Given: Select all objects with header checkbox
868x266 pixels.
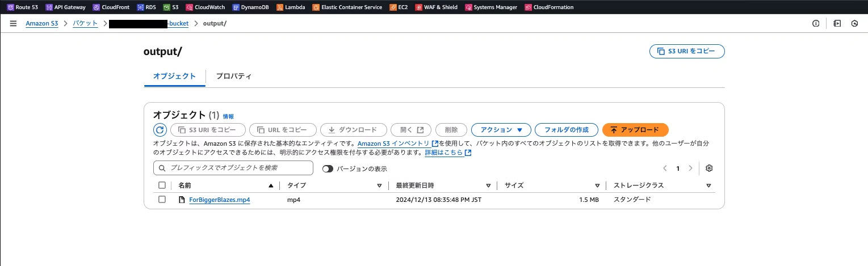Looking at the screenshot, I should point(162,185).
